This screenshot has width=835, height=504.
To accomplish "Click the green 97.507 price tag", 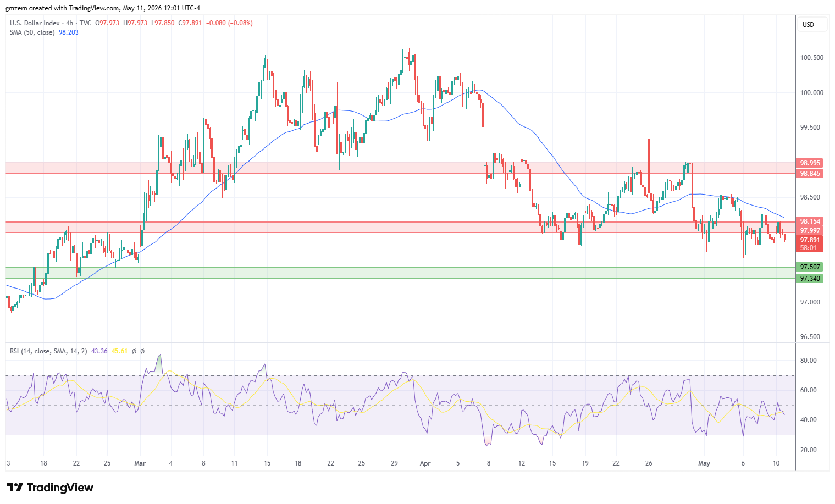I will 810,267.
